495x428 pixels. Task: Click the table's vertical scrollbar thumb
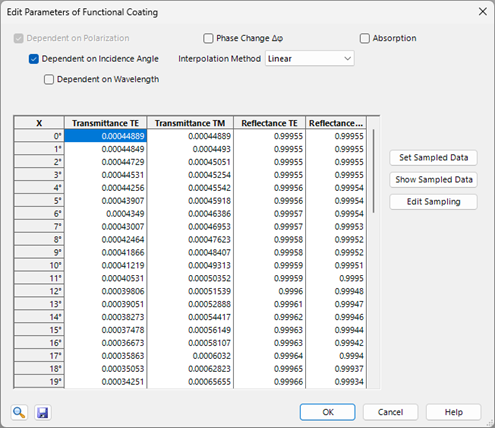[x=373, y=171]
